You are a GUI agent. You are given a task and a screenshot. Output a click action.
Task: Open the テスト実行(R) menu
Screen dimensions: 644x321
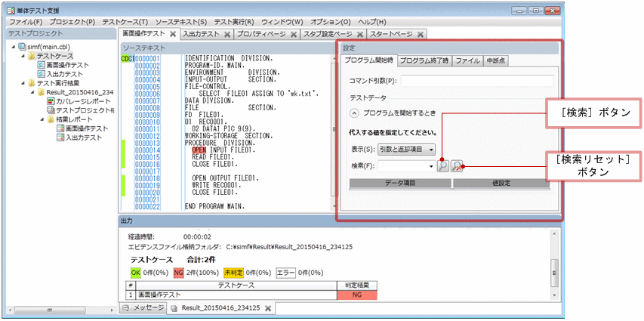(x=234, y=22)
